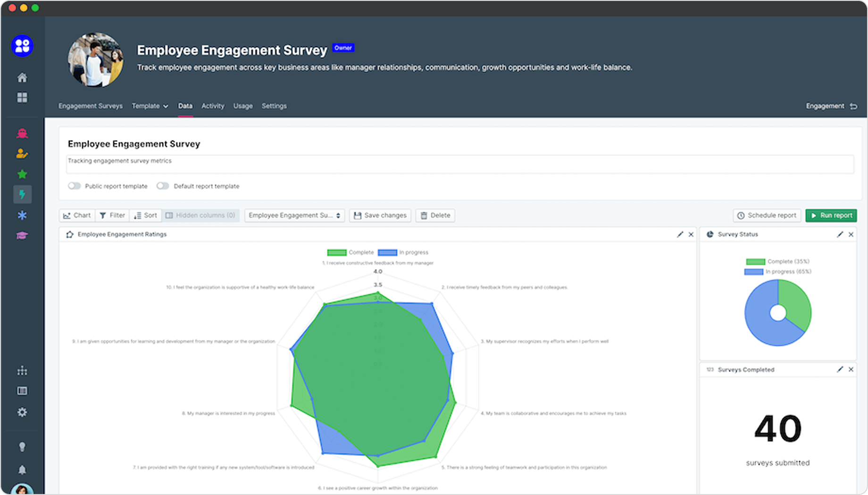868x495 pixels.
Task: Open the Employee Engagement Su... report selector
Action: [x=294, y=215]
